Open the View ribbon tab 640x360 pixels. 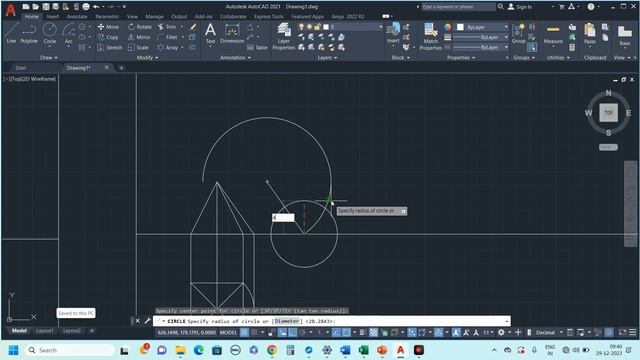point(132,17)
